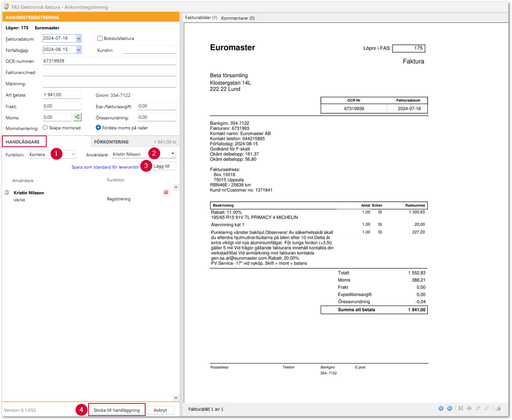
Task: Click Skicka till handläggning button
Action: (x=117, y=410)
